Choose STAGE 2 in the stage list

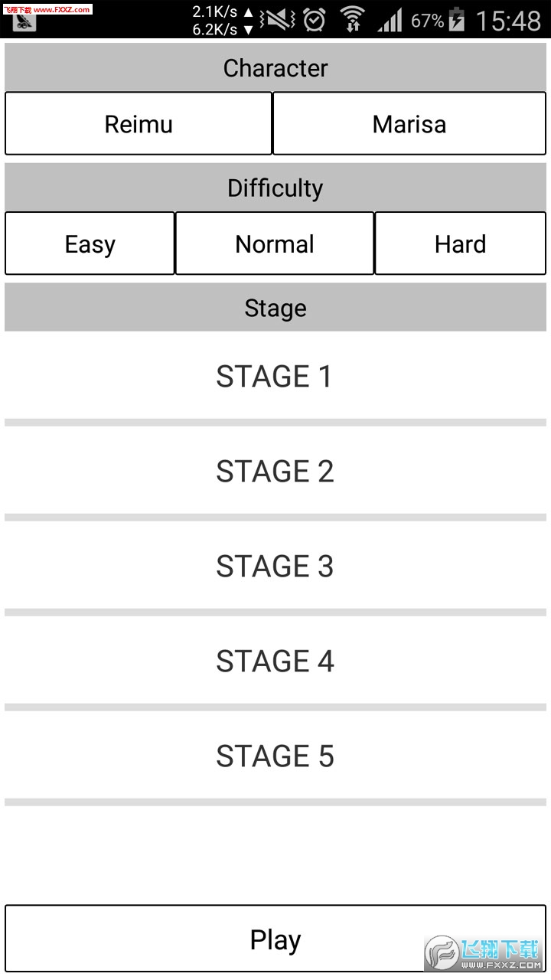(x=275, y=472)
